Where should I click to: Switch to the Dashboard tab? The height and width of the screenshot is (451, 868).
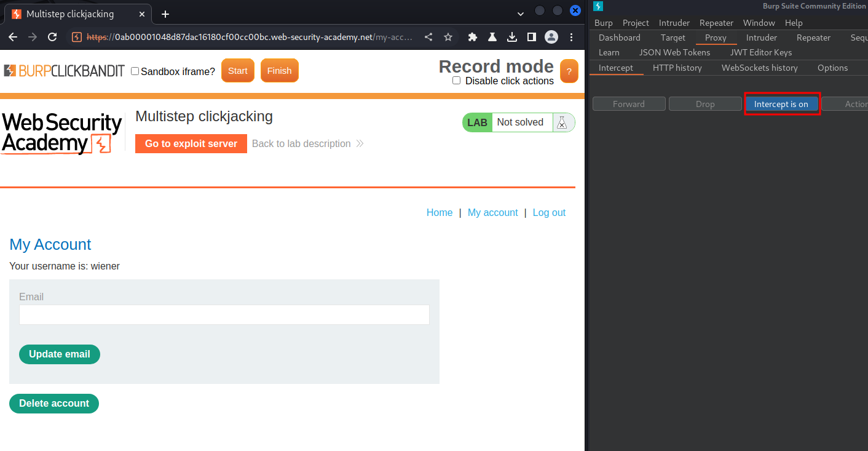tap(620, 38)
